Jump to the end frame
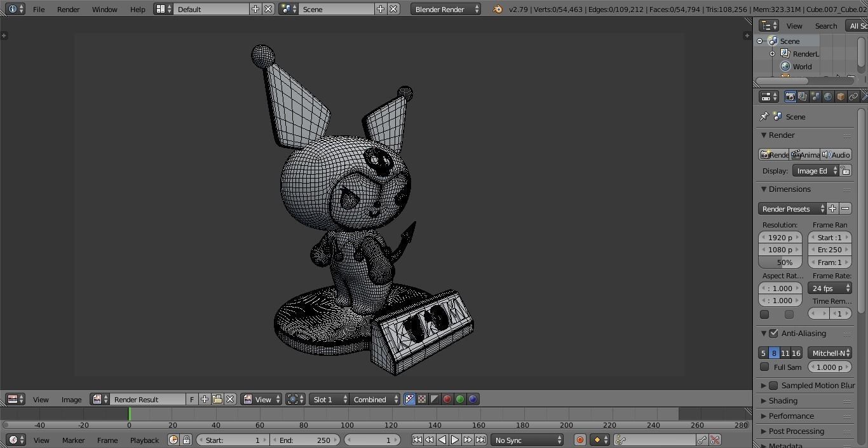 tap(481, 440)
